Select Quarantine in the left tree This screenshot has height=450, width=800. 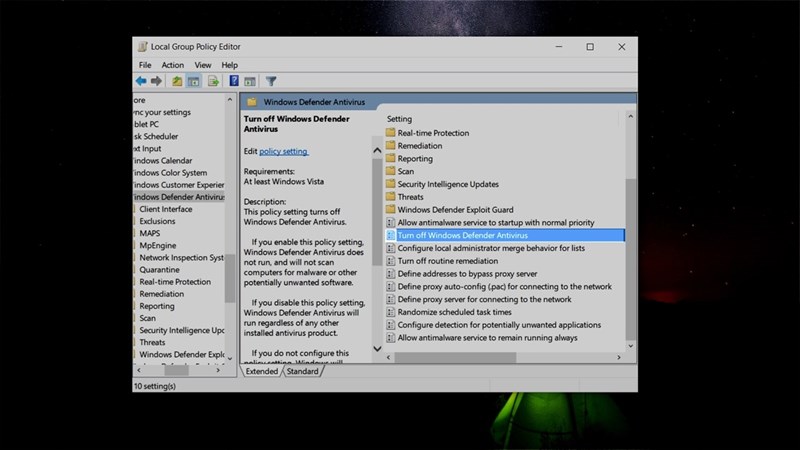tap(159, 269)
